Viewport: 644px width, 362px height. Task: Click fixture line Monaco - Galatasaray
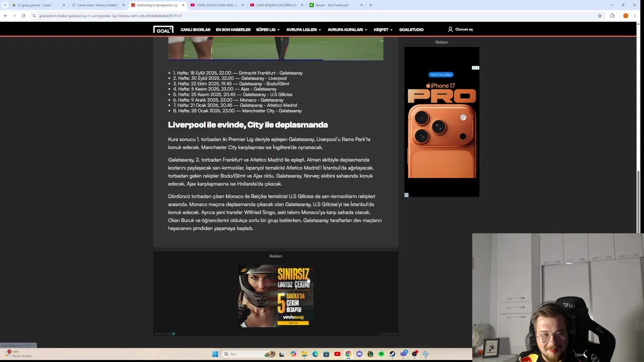click(x=228, y=100)
